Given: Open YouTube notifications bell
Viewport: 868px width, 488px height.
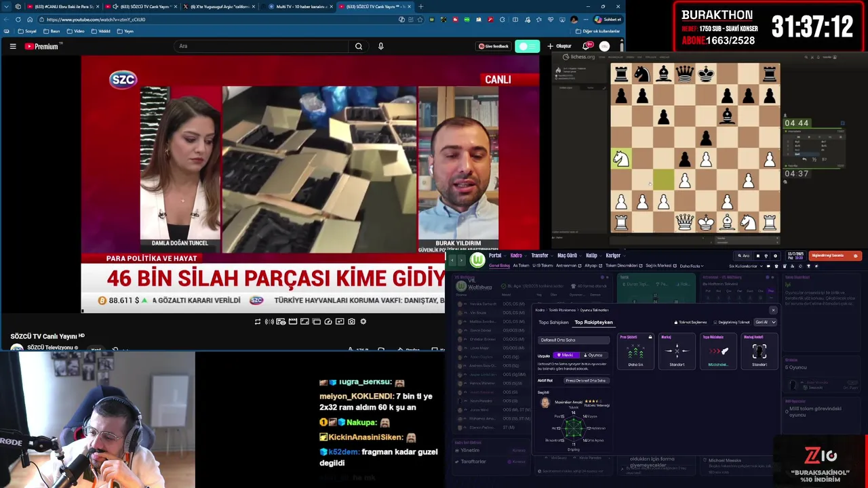Looking at the screenshot, I should [587, 46].
